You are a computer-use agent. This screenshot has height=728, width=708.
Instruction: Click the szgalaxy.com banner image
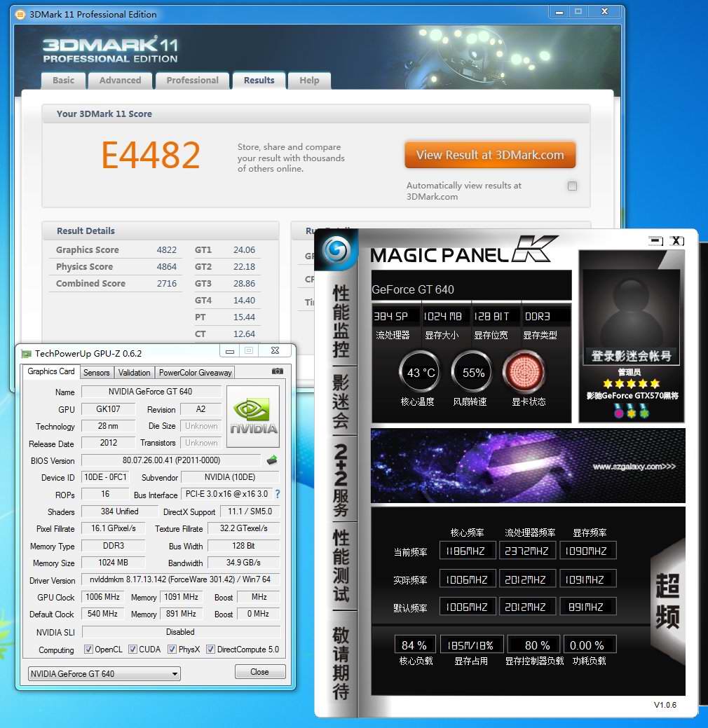pyautogui.click(x=527, y=465)
